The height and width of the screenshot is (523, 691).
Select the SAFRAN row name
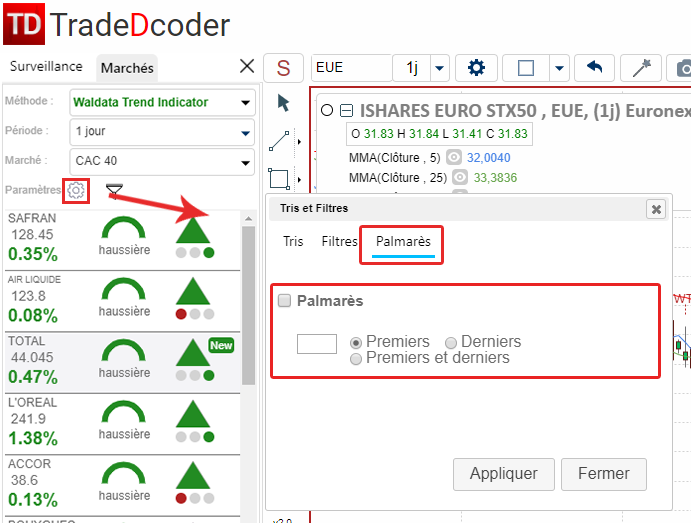(x=32, y=218)
